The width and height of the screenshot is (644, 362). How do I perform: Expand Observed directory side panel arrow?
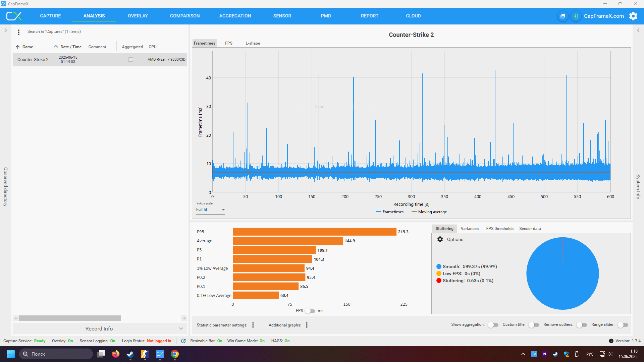[6, 30]
